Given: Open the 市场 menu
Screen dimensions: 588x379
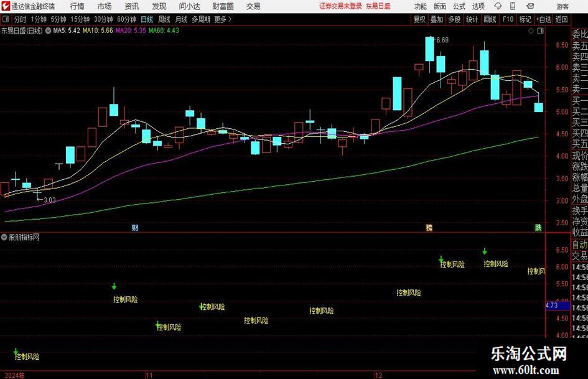Looking at the screenshot, I should pos(105,6).
